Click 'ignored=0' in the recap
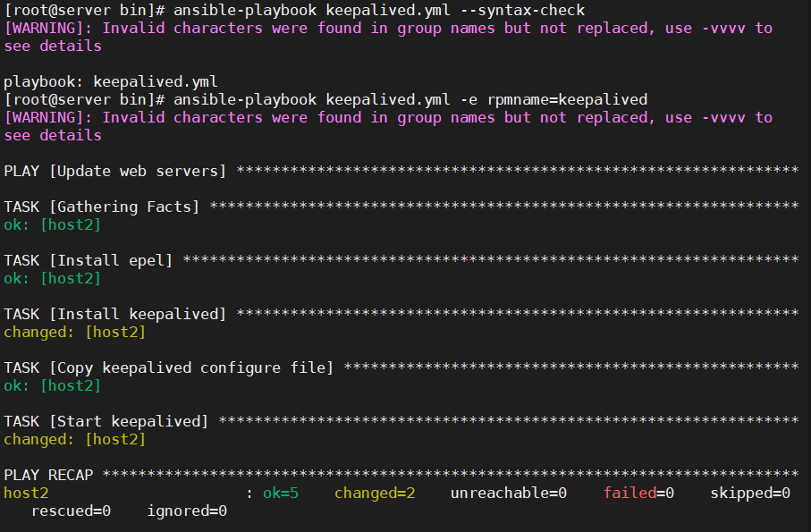811x532 pixels. tap(187, 511)
